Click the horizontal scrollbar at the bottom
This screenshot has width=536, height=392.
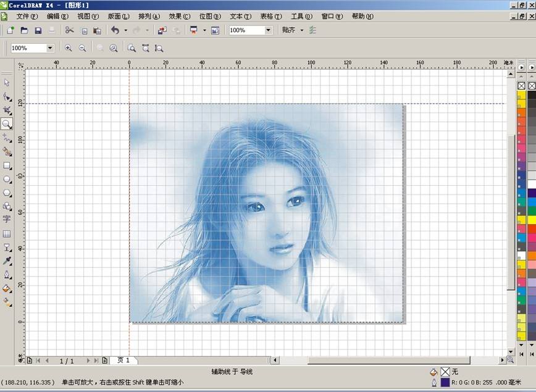click(389, 360)
